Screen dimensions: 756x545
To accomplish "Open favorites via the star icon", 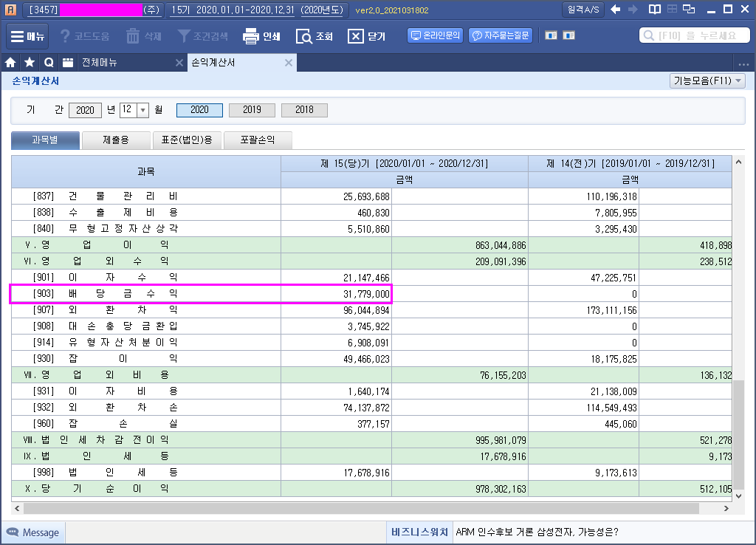I will coord(30,63).
